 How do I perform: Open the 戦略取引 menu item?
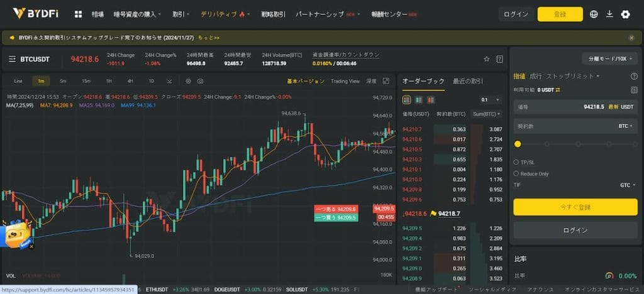point(273,14)
